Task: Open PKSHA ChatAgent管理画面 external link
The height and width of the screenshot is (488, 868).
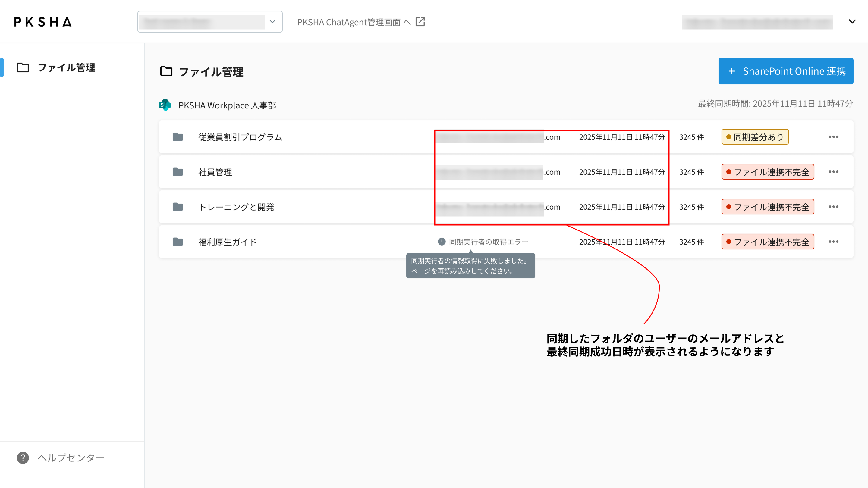Action: (x=361, y=22)
